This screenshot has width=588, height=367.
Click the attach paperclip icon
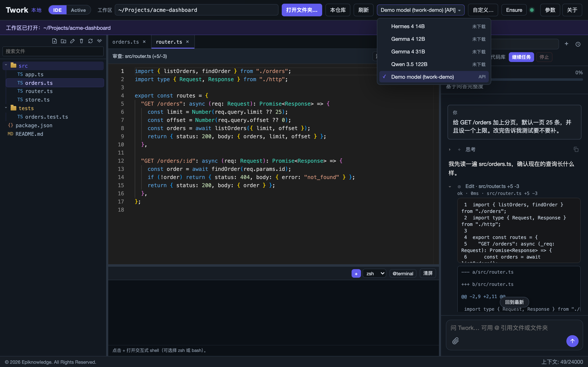[x=455, y=341]
